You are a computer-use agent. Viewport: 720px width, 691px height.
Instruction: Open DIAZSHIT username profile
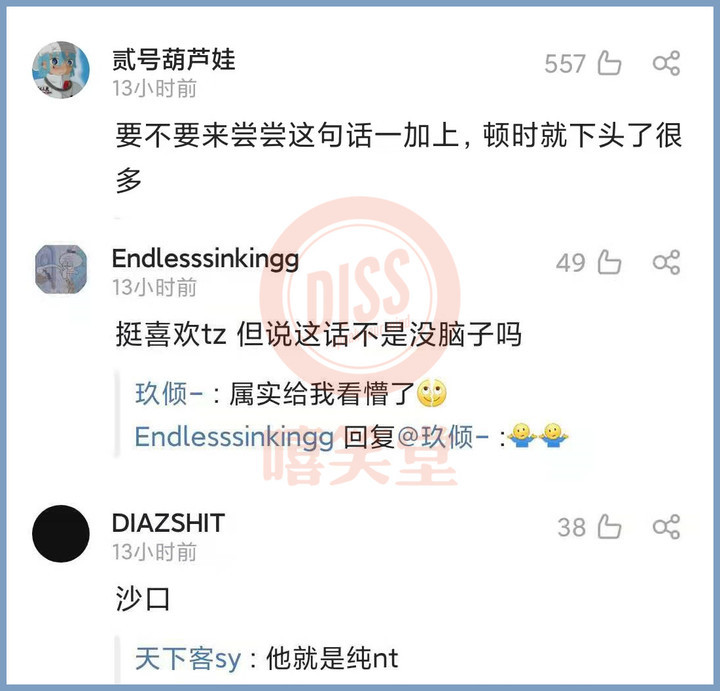tap(168, 523)
